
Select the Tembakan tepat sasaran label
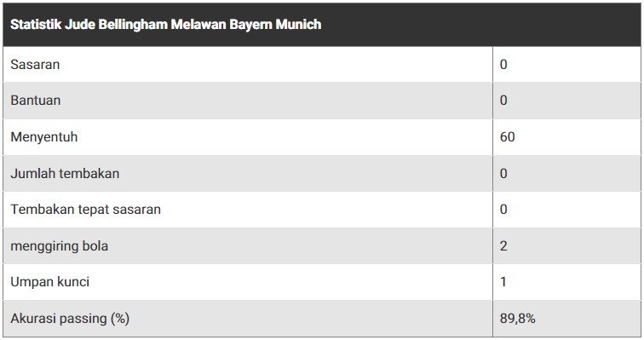pyautogui.click(x=85, y=210)
